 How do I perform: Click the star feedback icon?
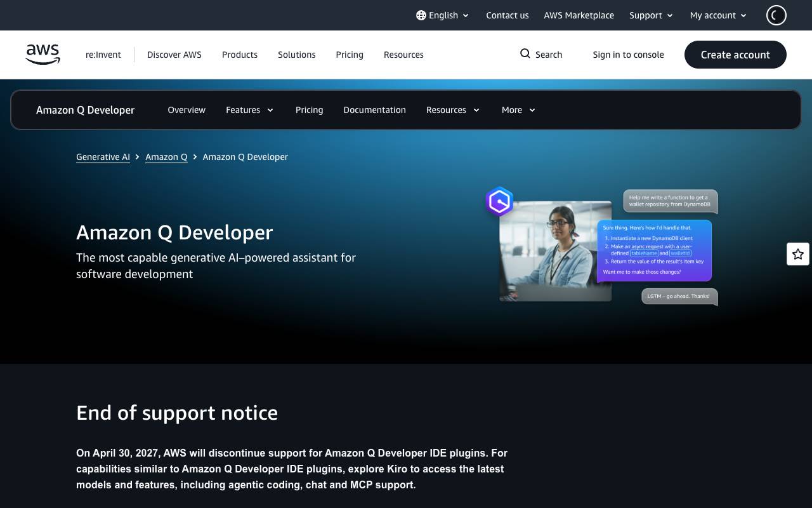coord(798,254)
